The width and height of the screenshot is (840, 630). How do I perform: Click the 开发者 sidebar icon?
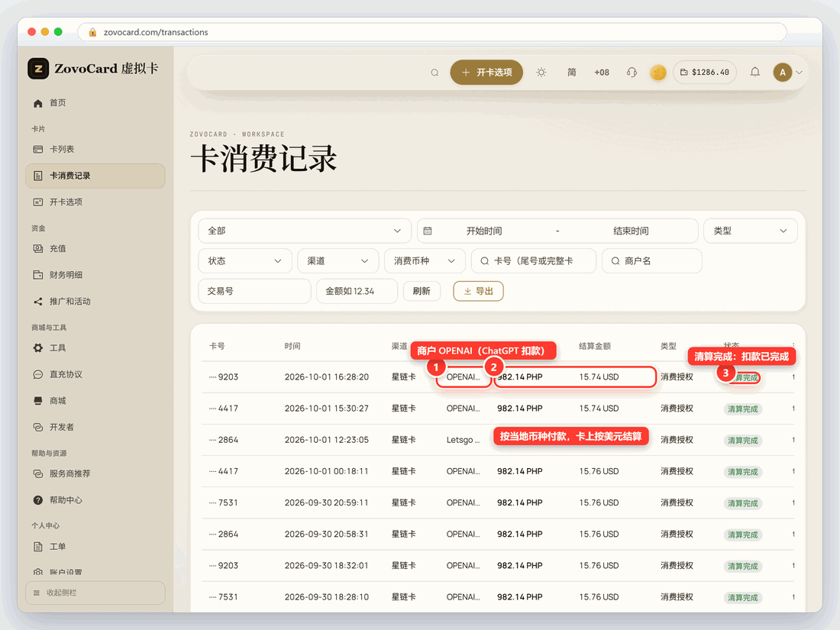click(38, 427)
